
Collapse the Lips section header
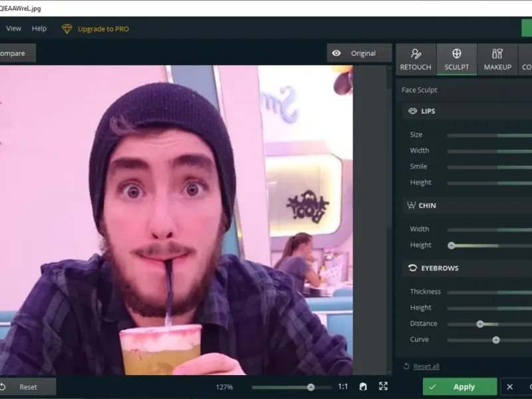coord(467,111)
